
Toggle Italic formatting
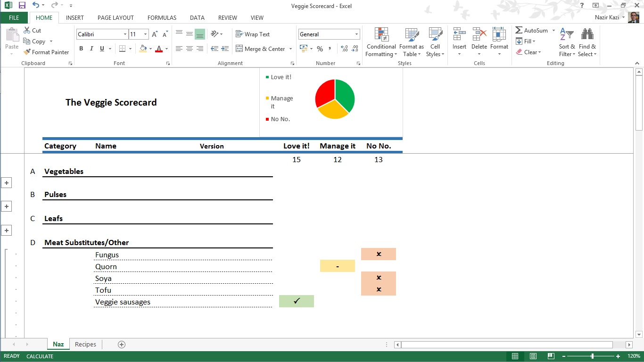tap(91, 49)
